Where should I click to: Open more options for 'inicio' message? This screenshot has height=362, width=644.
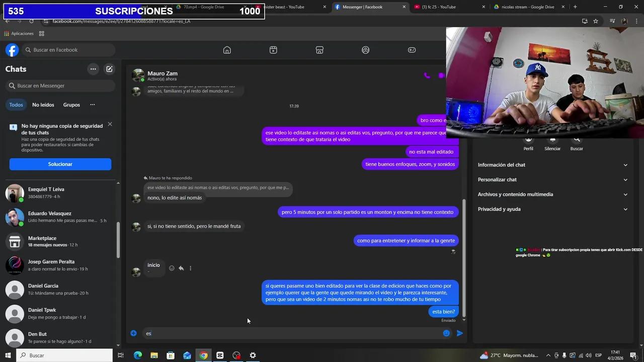pos(190,268)
